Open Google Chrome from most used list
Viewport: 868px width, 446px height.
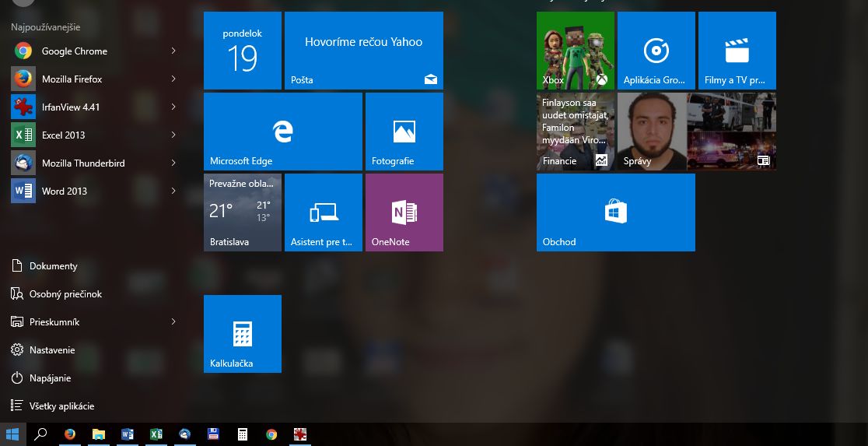pos(94,51)
